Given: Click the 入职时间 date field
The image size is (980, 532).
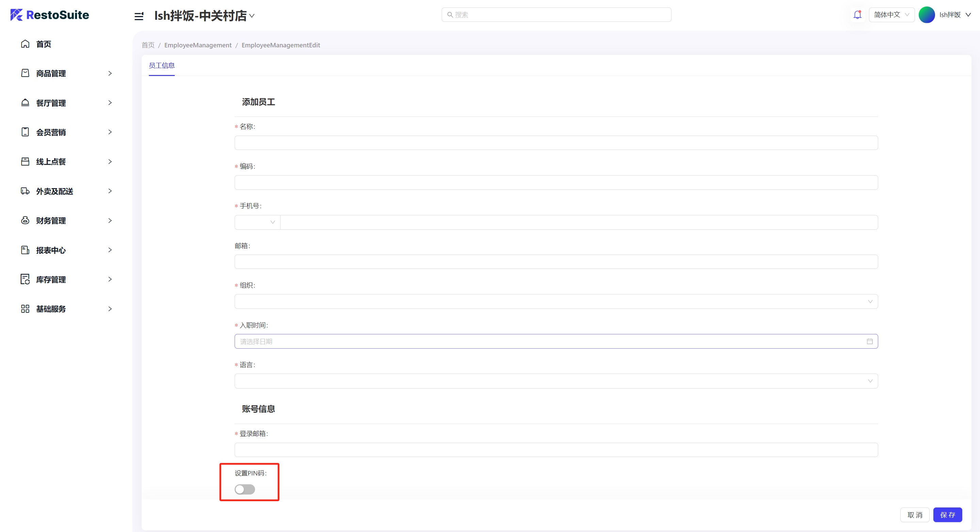Looking at the screenshot, I should [x=556, y=341].
